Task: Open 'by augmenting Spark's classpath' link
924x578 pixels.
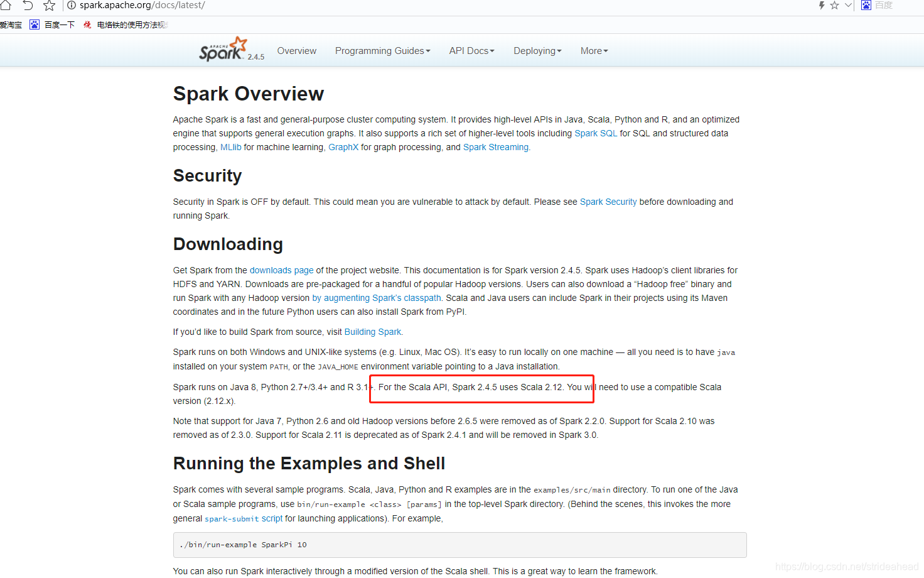Action: click(377, 298)
